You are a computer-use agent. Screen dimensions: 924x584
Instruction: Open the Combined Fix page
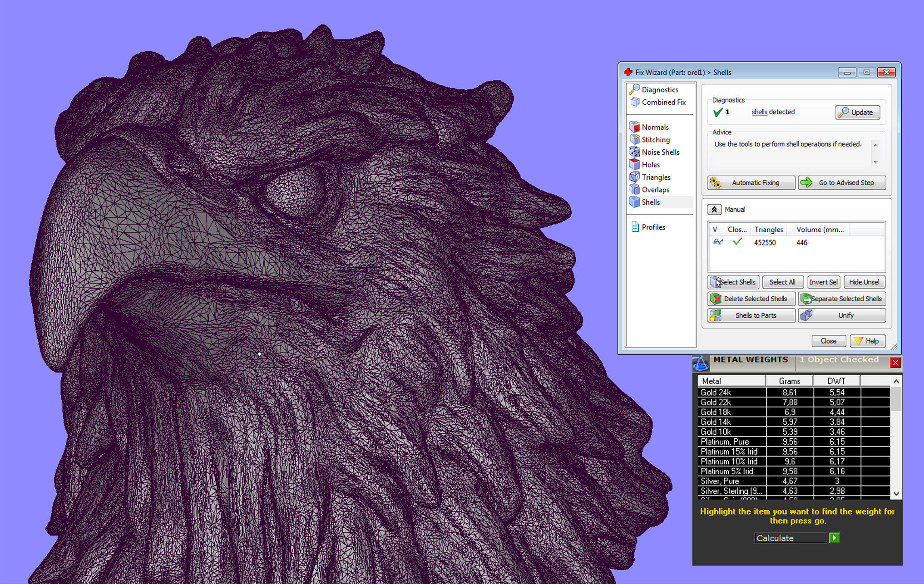(663, 102)
